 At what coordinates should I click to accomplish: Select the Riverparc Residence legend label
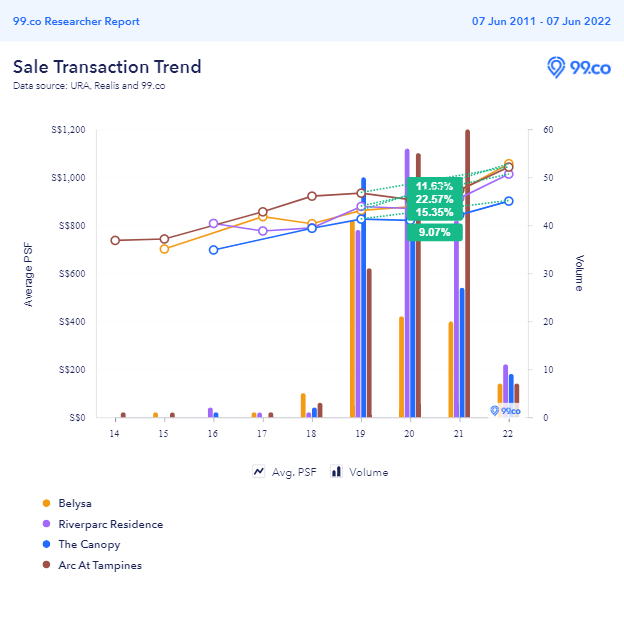point(111,524)
